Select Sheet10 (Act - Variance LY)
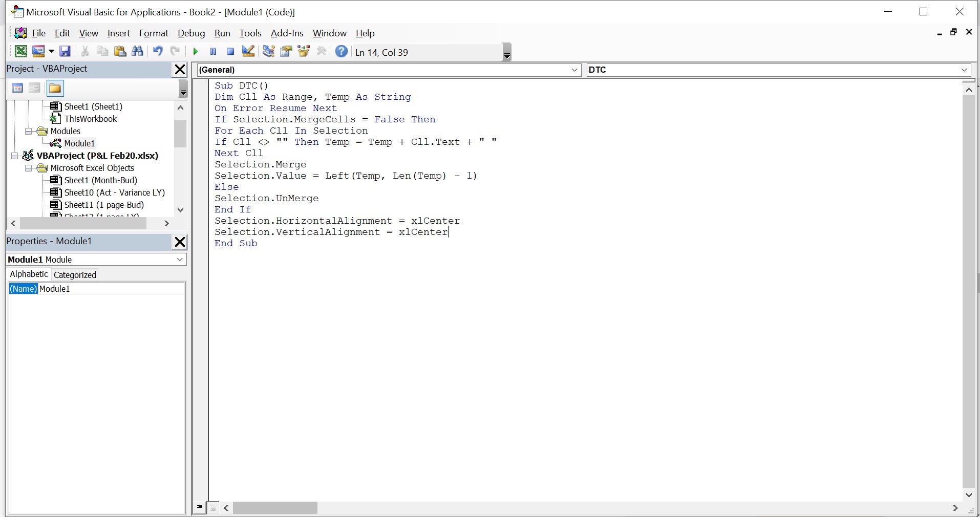 point(115,193)
